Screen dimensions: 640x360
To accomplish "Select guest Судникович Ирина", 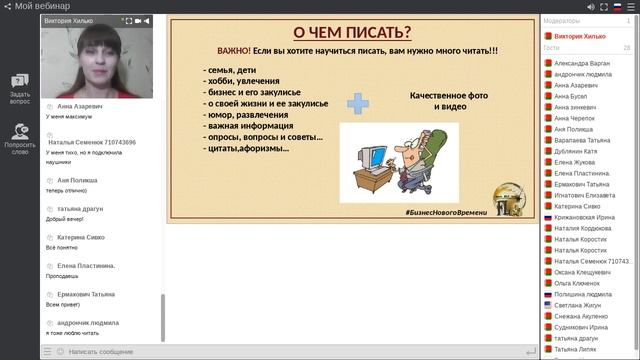I will [x=580, y=327].
